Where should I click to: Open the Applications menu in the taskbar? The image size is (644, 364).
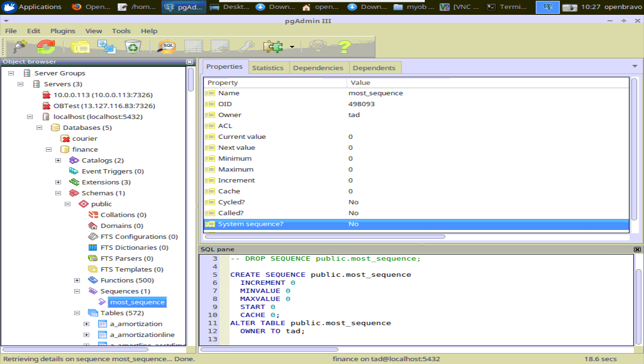[33, 7]
